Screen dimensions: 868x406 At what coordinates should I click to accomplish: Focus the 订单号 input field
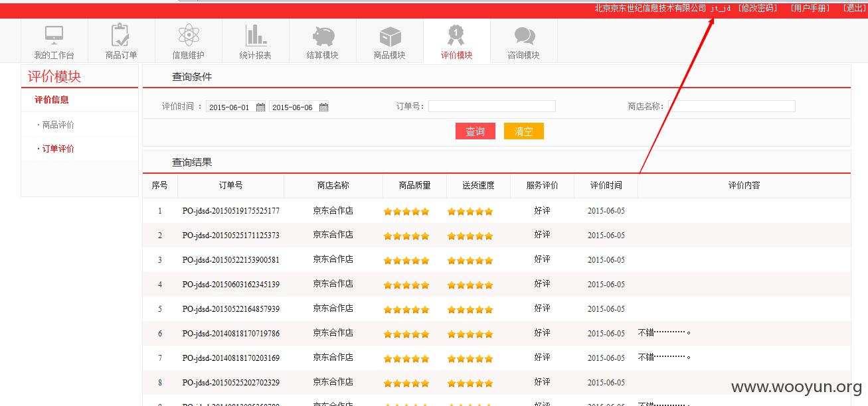click(x=492, y=106)
